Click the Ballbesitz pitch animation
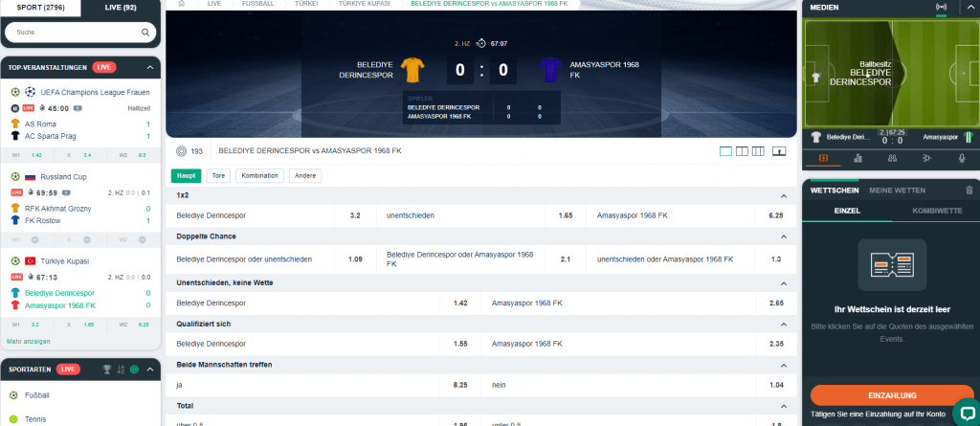Image resolution: width=980 pixels, height=426 pixels. pyautogui.click(x=891, y=73)
